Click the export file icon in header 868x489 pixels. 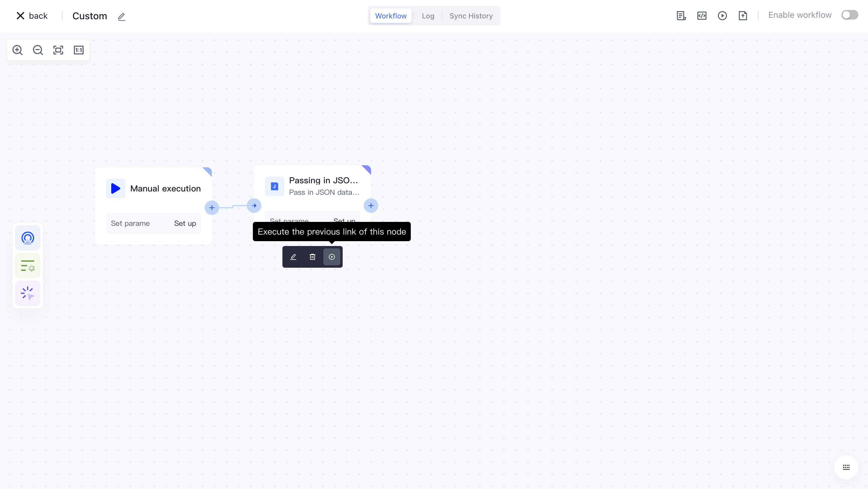[743, 15]
